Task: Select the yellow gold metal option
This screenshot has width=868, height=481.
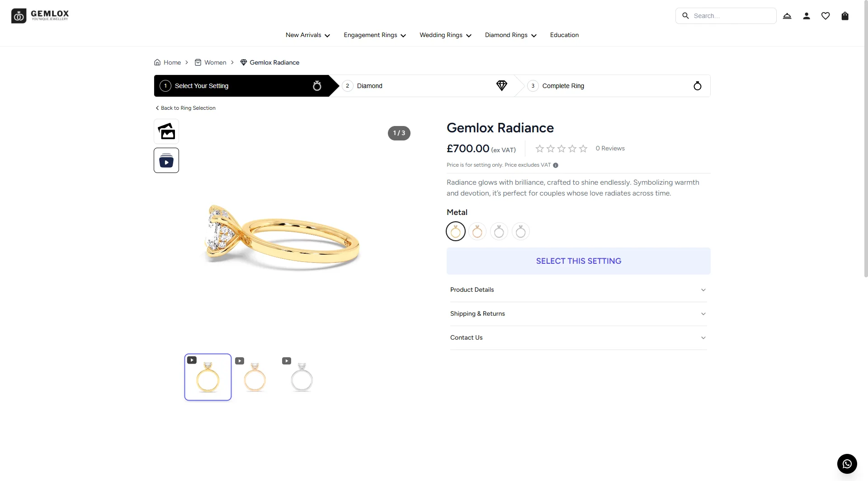Action: click(x=456, y=232)
